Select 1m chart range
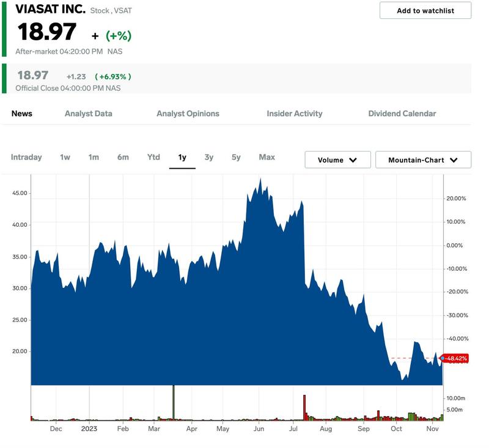 pyautogui.click(x=94, y=157)
